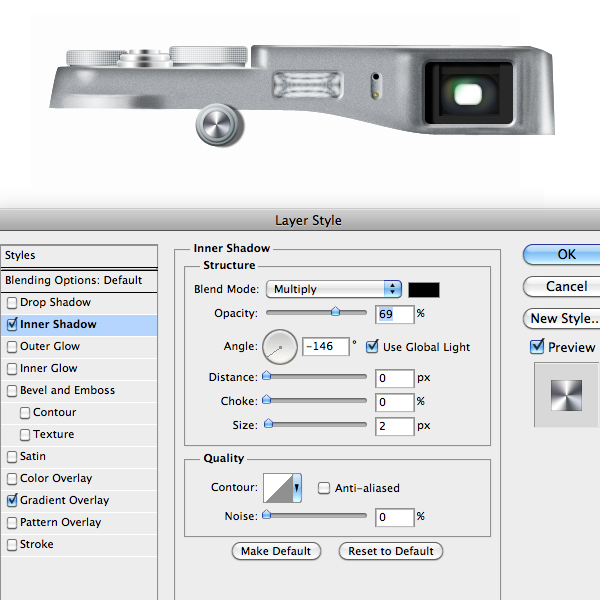Screen dimensions: 600x600
Task: Click the Noise value field
Action: (x=395, y=517)
